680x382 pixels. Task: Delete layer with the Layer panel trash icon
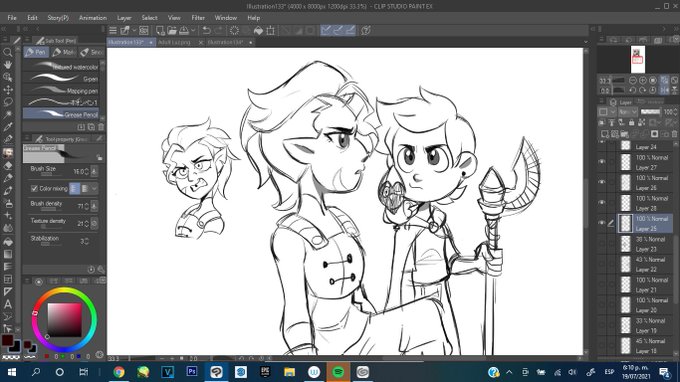674,134
